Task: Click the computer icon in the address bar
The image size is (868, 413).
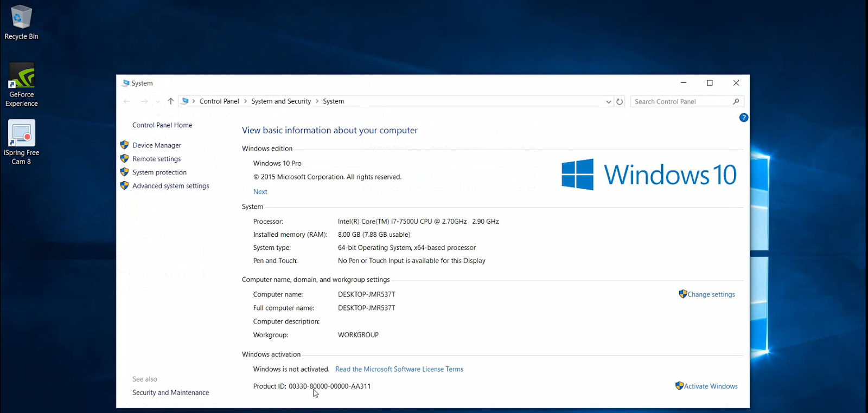Action: [x=185, y=101]
